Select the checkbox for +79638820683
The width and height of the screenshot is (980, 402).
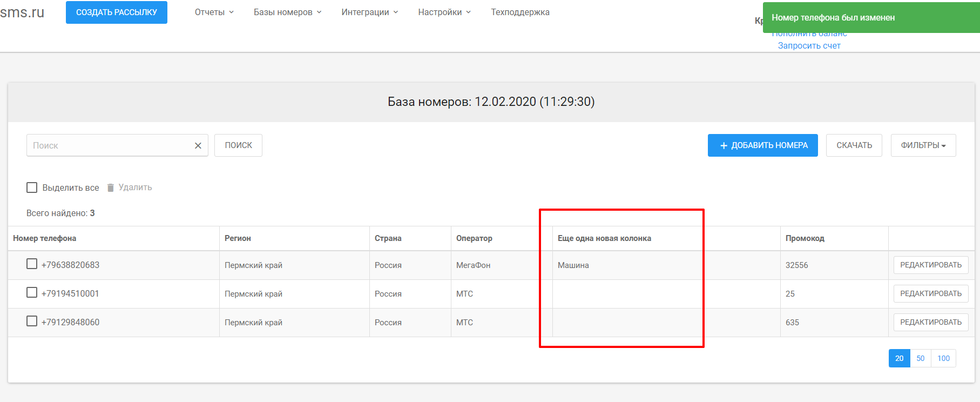pos(32,264)
